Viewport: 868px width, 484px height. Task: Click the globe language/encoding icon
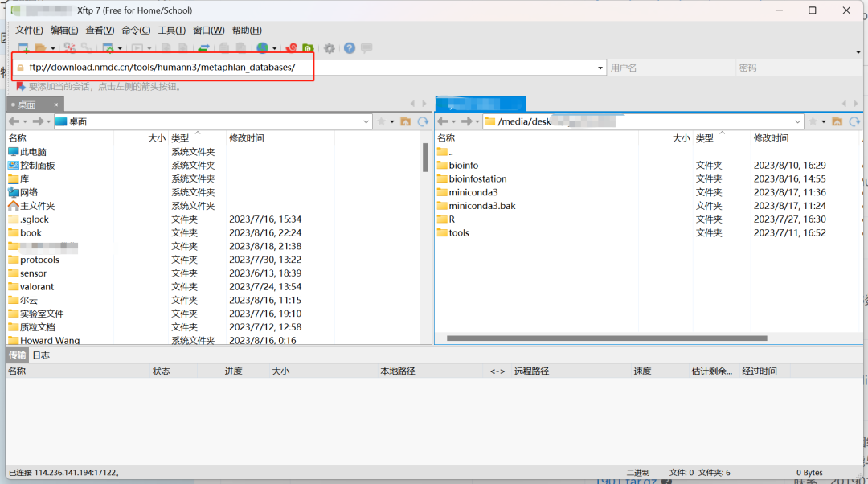click(262, 48)
